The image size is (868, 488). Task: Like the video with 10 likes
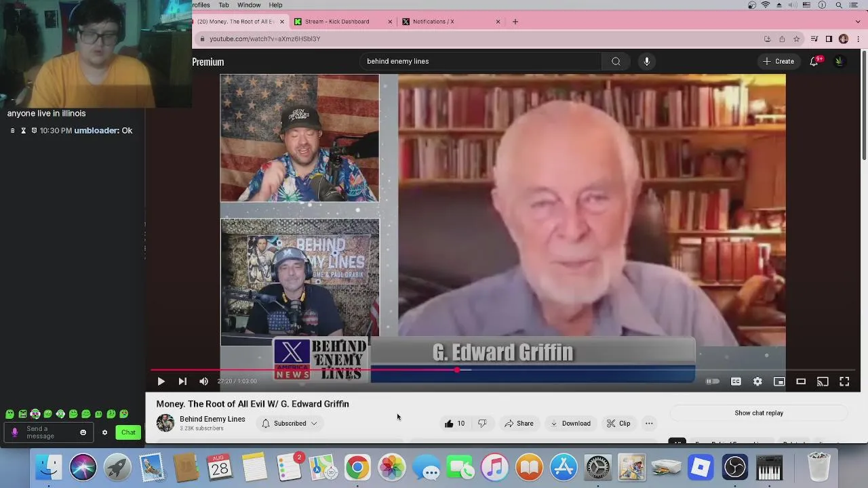pyautogui.click(x=454, y=424)
